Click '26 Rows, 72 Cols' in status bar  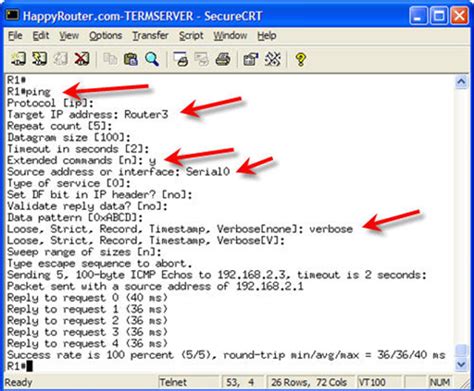click(309, 382)
